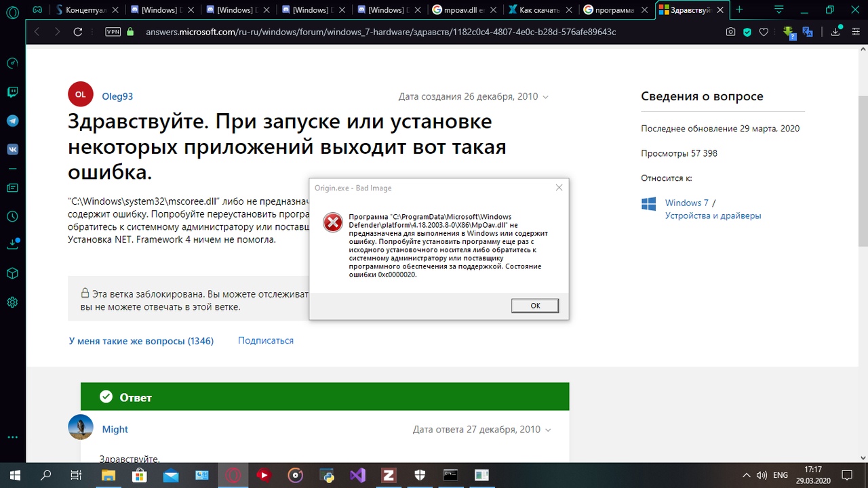Viewport: 868px width, 488px height.
Task: Open Downloads icon in sidebar
Action: click(12, 243)
